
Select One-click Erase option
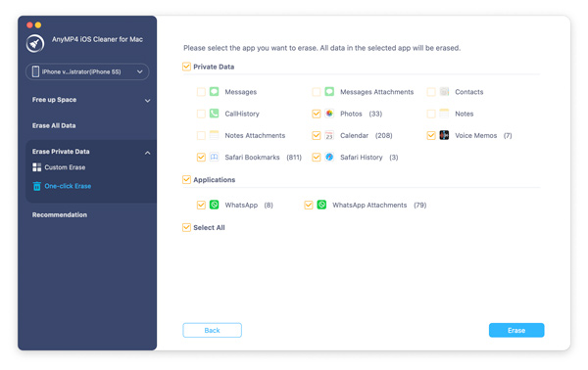click(68, 186)
